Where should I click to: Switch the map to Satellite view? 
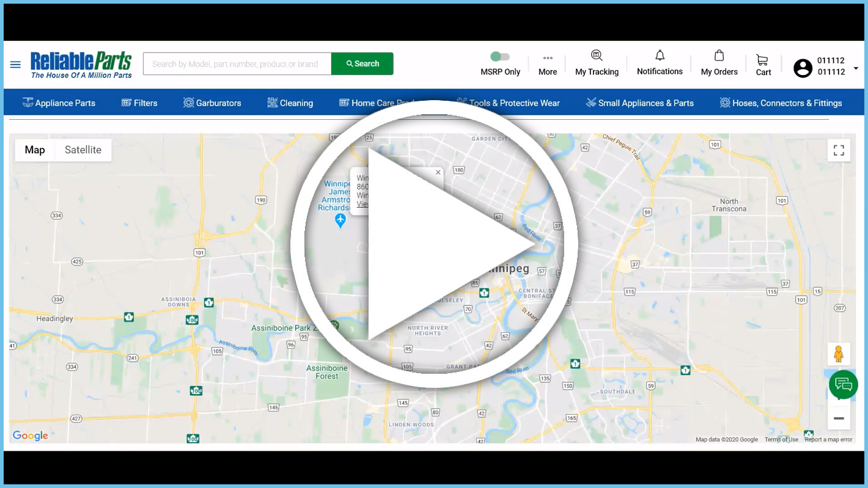(83, 150)
